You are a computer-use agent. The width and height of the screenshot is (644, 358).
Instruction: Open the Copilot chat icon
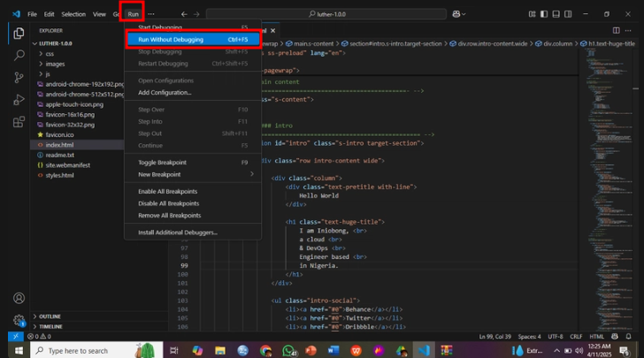pos(458,14)
